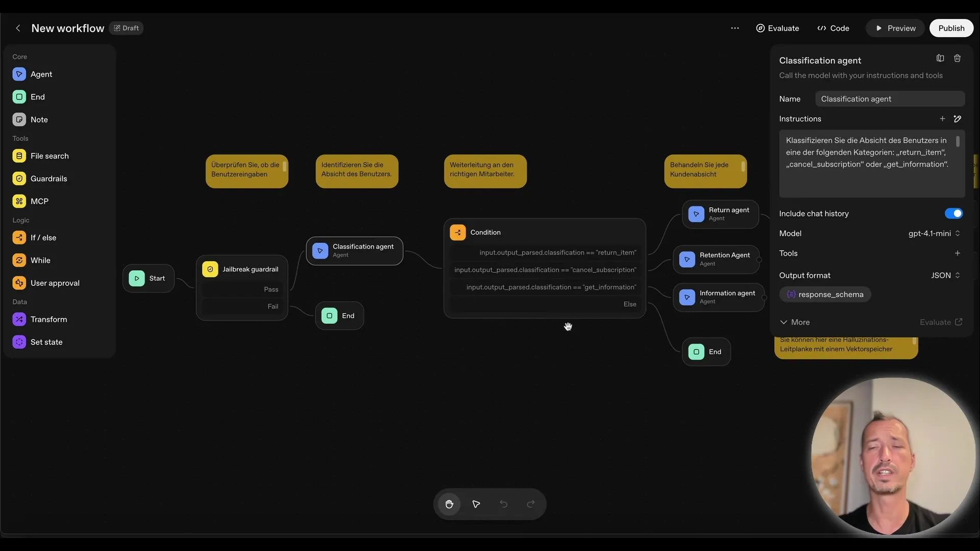Image resolution: width=980 pixels, height=551 pixels.
Task: Open Evaluate in a new view
Action: point(941,322)
